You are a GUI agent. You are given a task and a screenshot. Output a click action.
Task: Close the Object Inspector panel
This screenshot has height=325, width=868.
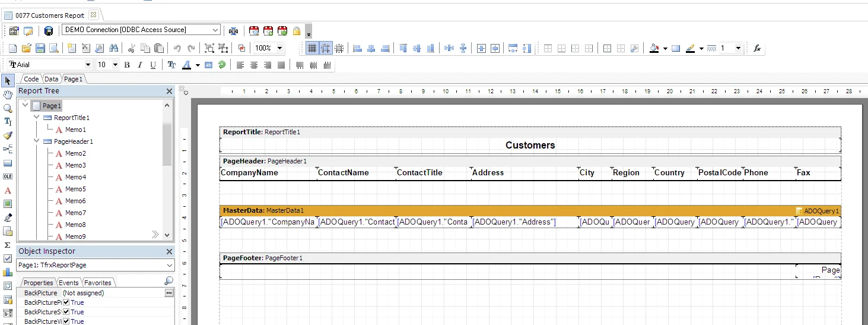click(169, 251)
